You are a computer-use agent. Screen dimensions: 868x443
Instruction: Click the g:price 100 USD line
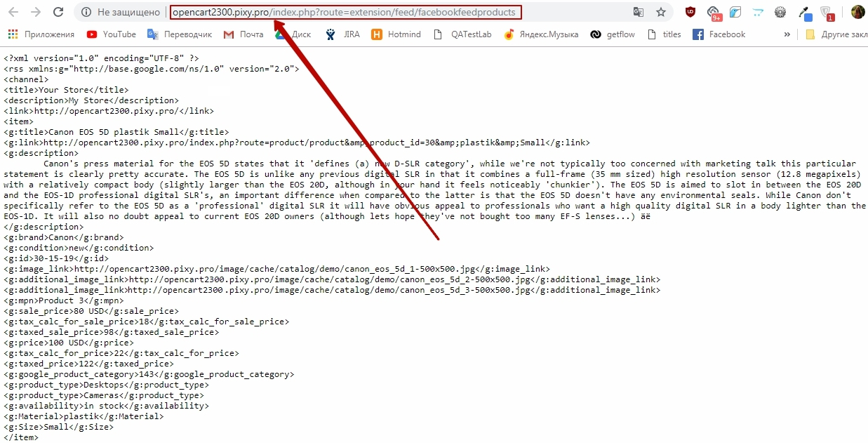69,343
